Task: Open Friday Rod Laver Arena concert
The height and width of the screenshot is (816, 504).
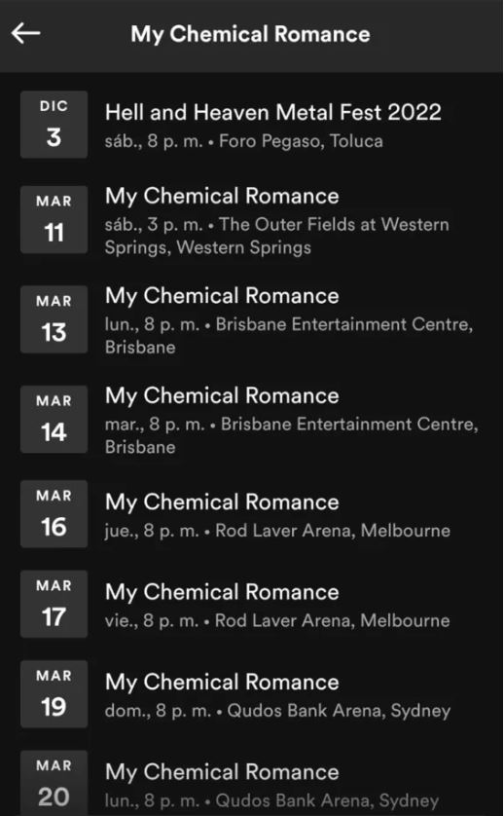Action: [x=252, y=604]
